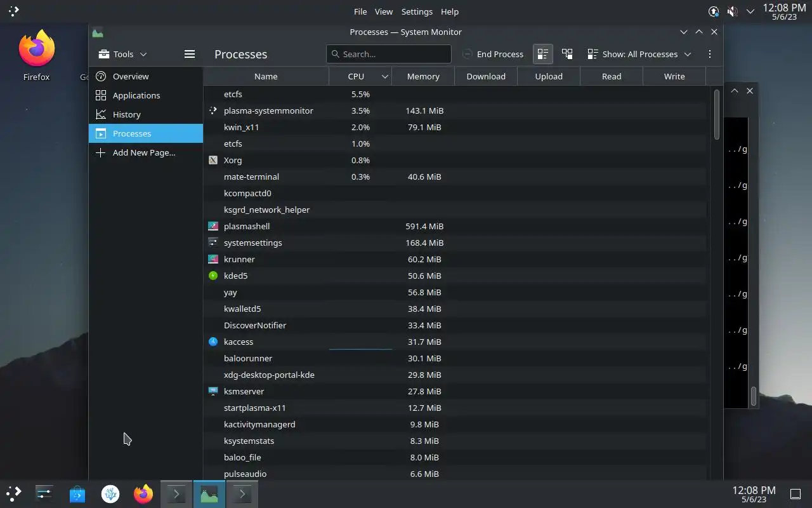812x508 pixels.
Task: Open the three-dot overflow menu
Action: tap(710, 54)
